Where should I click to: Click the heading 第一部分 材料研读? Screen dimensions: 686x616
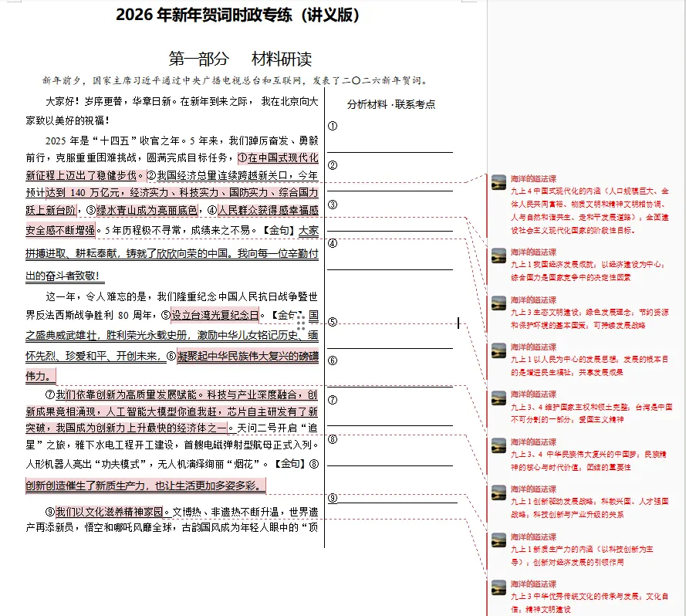(x=240, y=59)
